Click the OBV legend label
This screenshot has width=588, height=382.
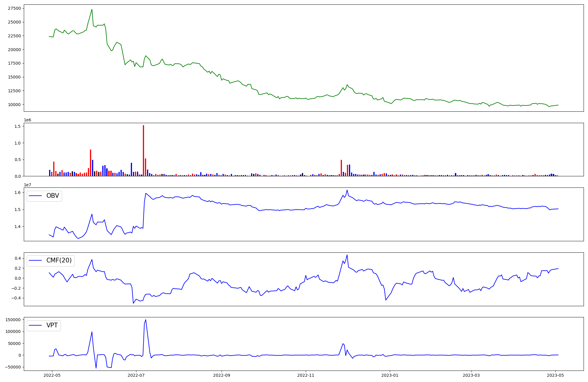click(x=53, y=196)
